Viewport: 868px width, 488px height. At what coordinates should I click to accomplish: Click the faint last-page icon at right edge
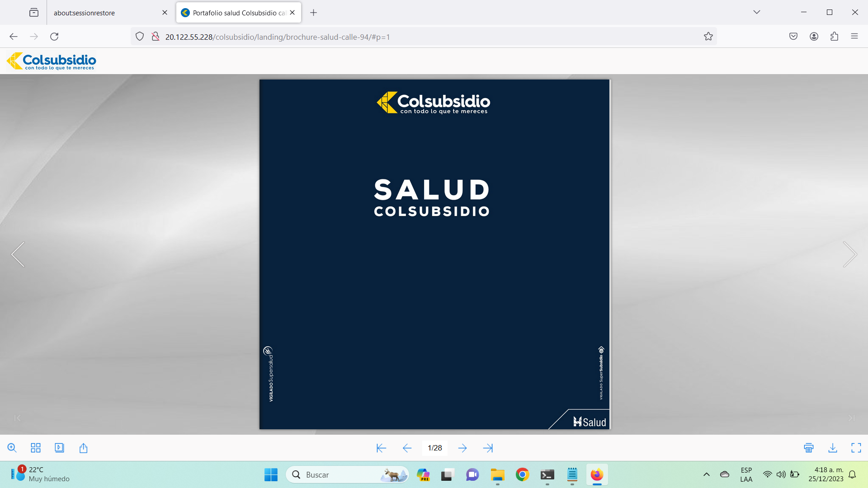click(851, 418)
